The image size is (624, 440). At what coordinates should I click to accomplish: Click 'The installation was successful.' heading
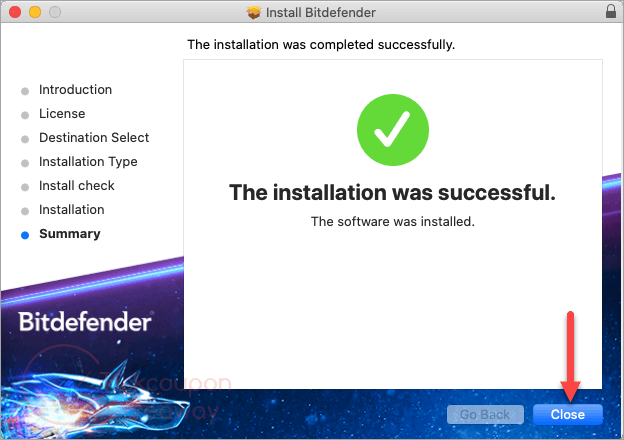click(x=392, y=193)
